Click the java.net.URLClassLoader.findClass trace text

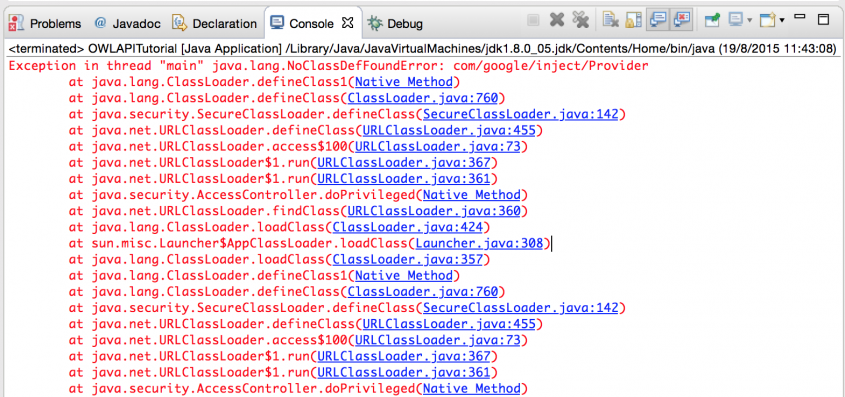tap(216, 211)
